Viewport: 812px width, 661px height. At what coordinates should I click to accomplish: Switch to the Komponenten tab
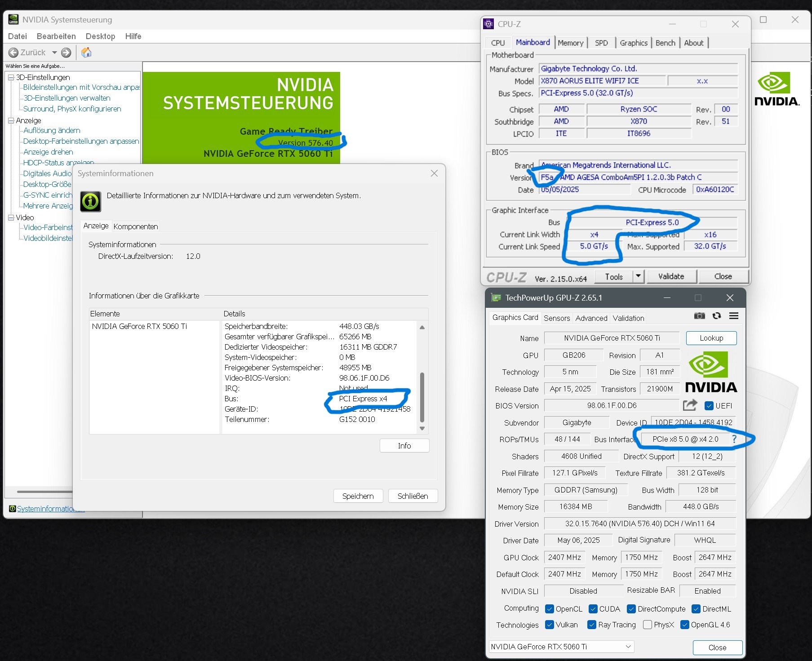[x=136, y=226]
